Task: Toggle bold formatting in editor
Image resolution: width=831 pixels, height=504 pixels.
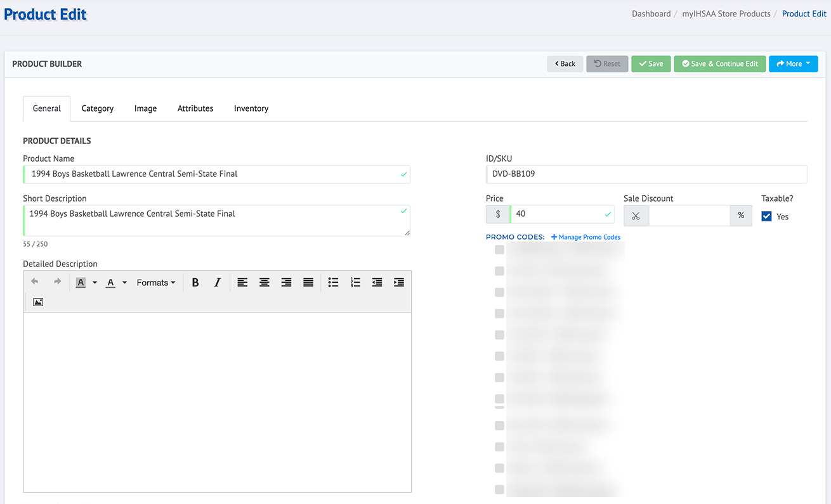Action: (x=195, y=283)
